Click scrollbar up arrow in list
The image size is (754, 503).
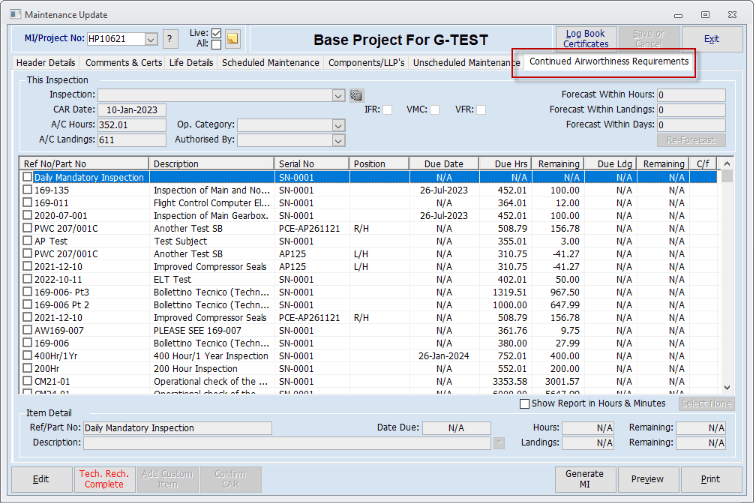pos(727,164)
